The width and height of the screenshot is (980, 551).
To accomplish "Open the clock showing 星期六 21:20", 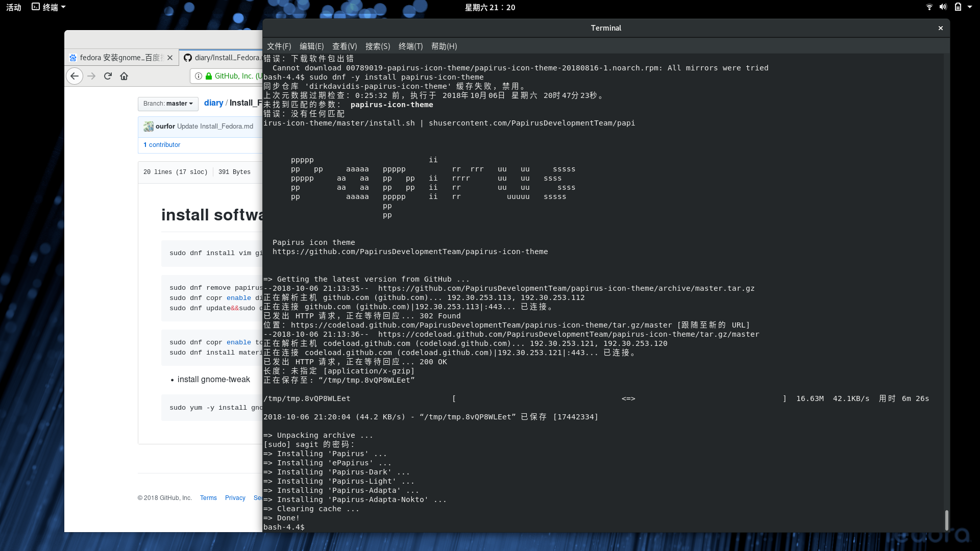I will point(489,7).
